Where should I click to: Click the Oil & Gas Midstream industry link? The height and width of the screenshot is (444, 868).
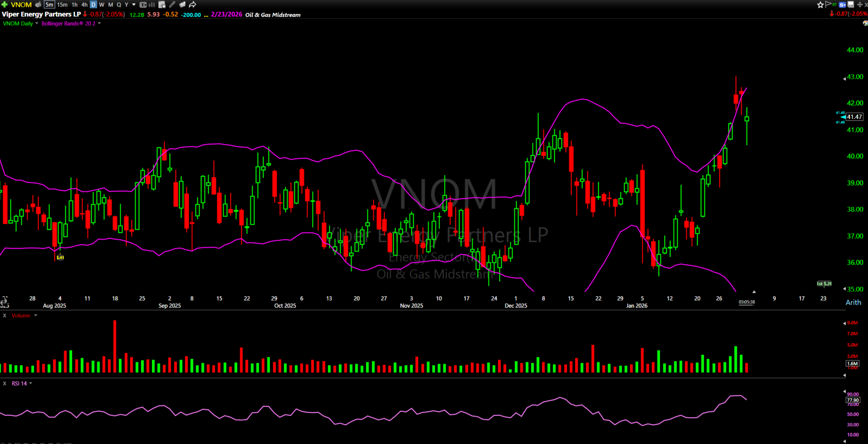coord(273,15)
